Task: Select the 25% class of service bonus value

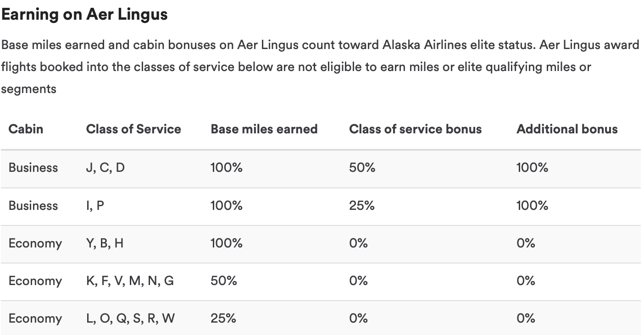Action: [362, 205]
